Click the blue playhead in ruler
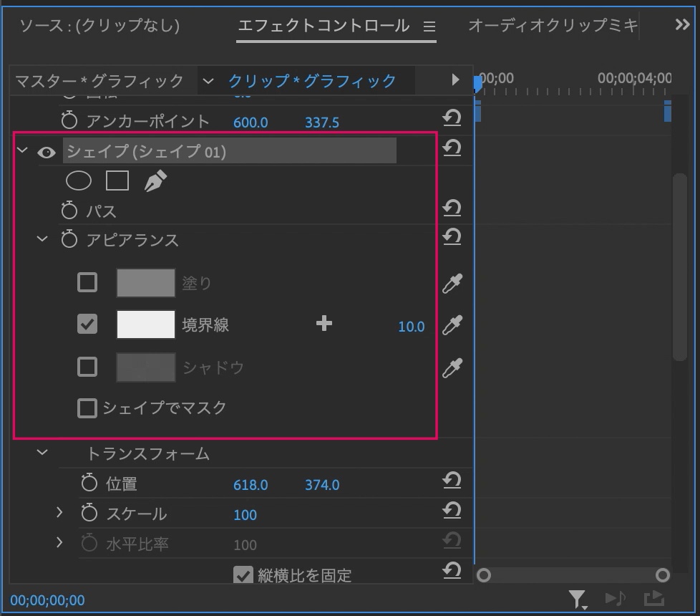Image resolution: width=700 pixels, height=616 pixels. click(477, 84)
